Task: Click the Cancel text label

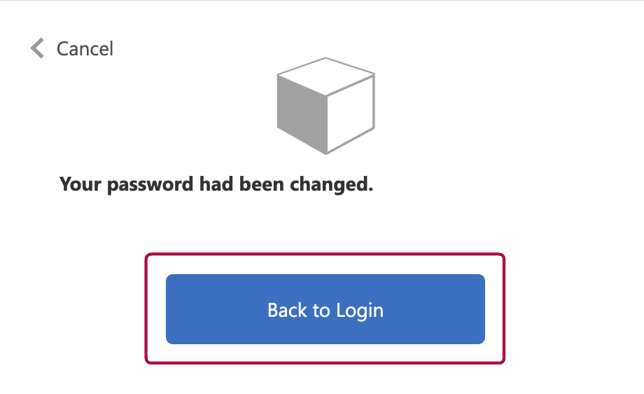Action: (85, 49)
